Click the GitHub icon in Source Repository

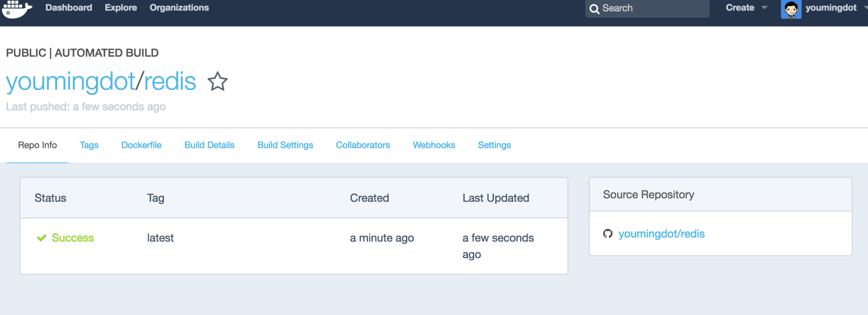pos(608,234)
